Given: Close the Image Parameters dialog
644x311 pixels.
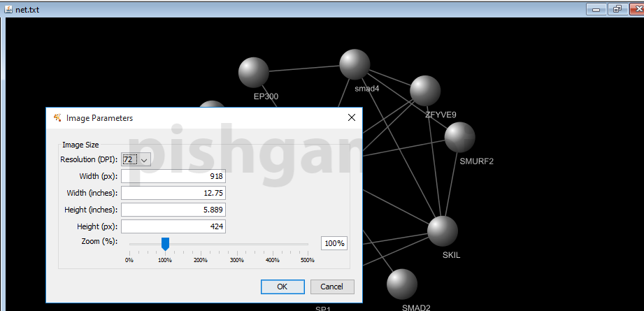Looking at the screenshot, I should click(x=351, y=118).
